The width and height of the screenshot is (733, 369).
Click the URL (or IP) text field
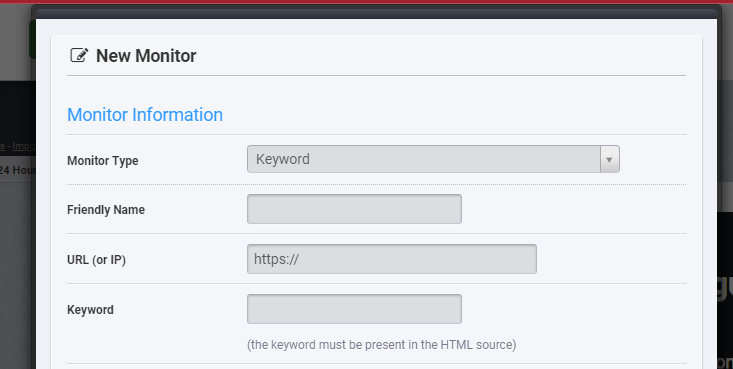point(392,259)
